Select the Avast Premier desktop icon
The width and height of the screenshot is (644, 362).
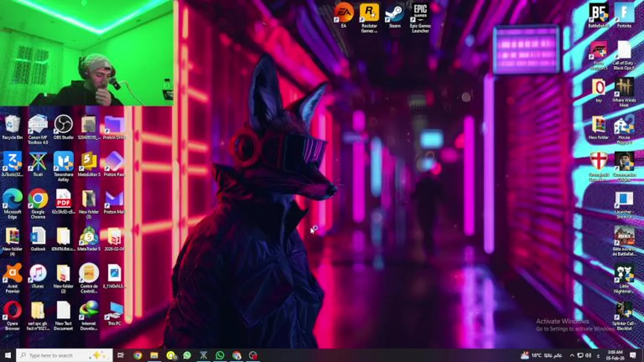(x=12, y=278)
